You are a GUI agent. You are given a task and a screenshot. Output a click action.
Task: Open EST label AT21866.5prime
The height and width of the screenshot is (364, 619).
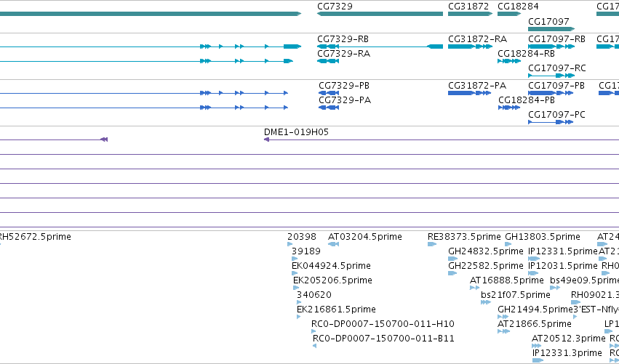click(535, 324)
